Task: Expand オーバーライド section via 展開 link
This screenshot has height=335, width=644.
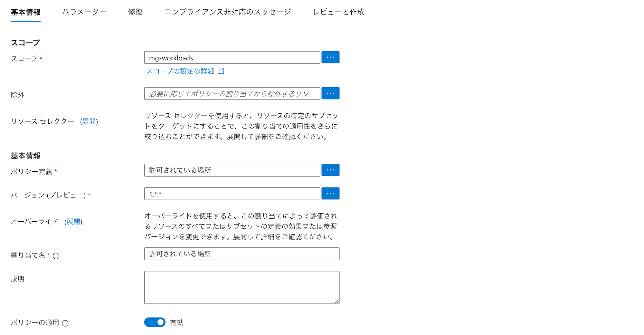Action: pos(73,222)
